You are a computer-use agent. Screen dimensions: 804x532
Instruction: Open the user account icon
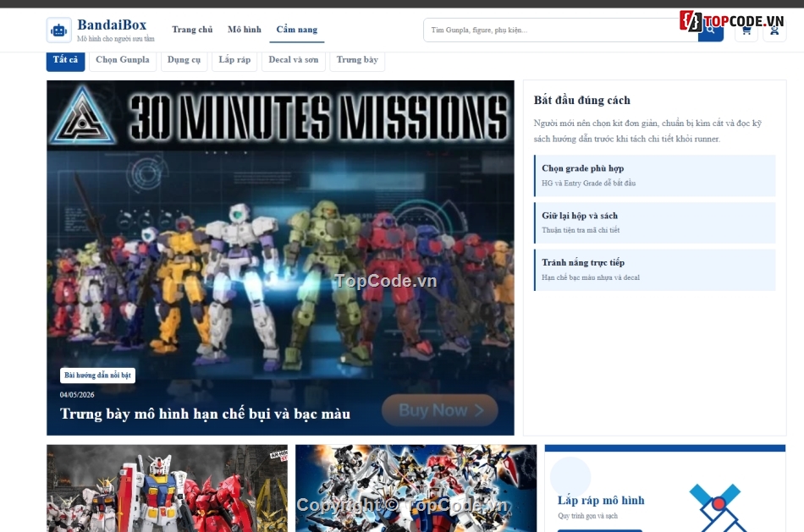pos(774,30)
